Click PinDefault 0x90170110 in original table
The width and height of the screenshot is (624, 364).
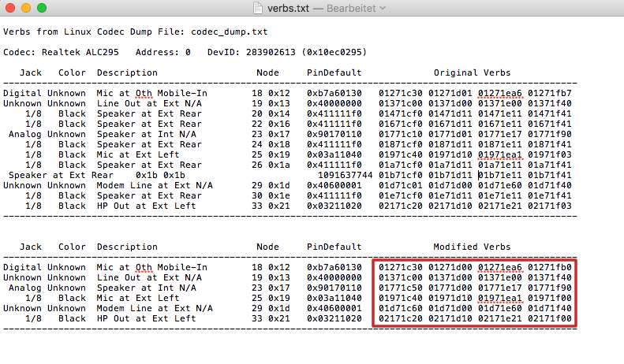pos(334,134)
